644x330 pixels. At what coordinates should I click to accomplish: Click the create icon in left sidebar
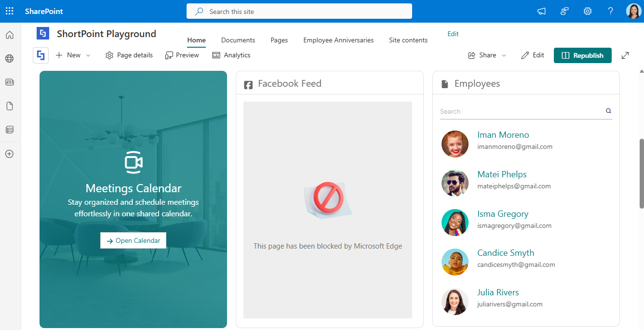coord(9,154)
